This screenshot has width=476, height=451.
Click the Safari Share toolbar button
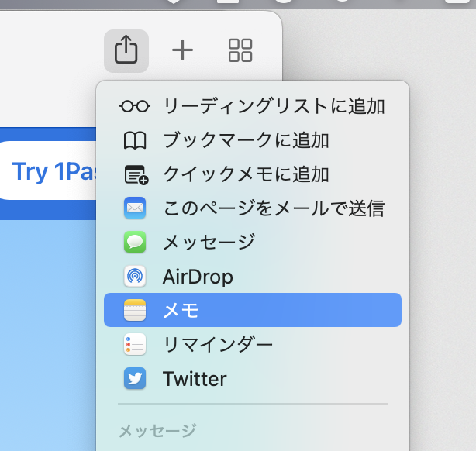[126, 50]
